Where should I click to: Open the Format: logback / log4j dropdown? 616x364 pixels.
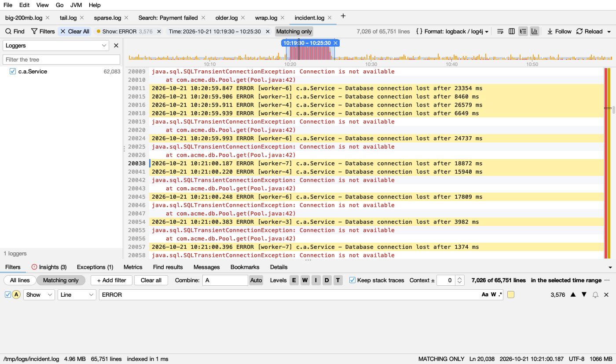click(452, 31)
